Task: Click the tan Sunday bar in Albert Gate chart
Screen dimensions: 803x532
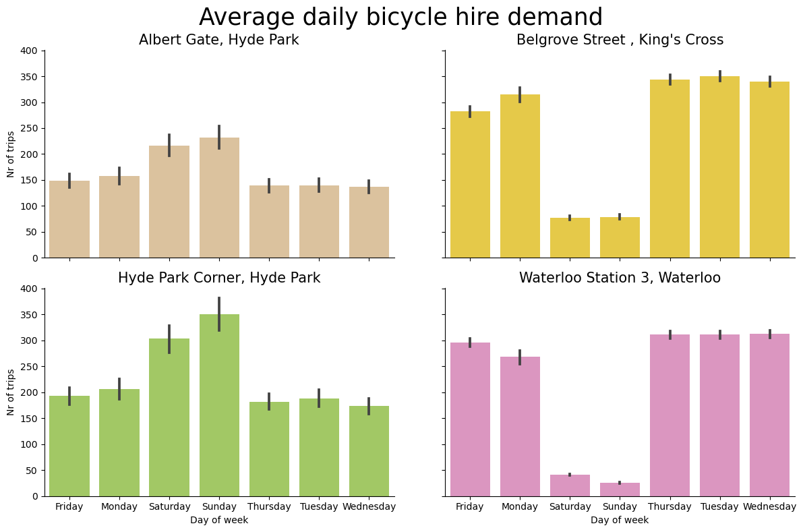Action: (x=219, y=198)
